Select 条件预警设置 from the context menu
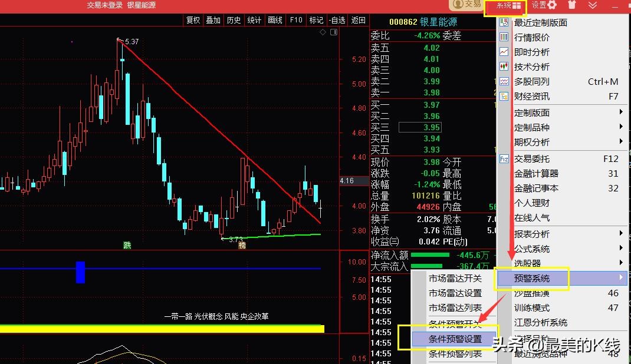 click(457, 338)
